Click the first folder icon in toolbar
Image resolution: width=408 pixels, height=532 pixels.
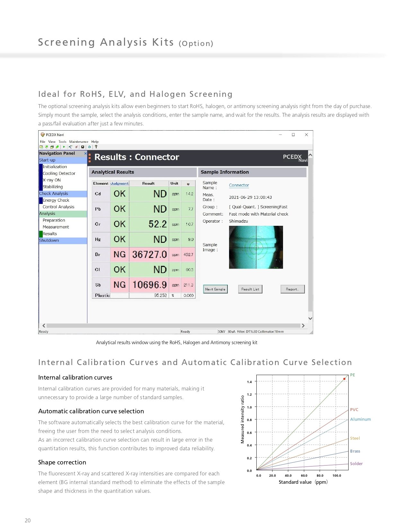[41, 147]
